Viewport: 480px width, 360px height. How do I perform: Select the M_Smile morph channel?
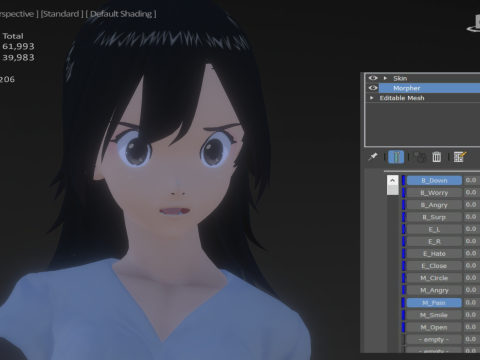point(434,315)
